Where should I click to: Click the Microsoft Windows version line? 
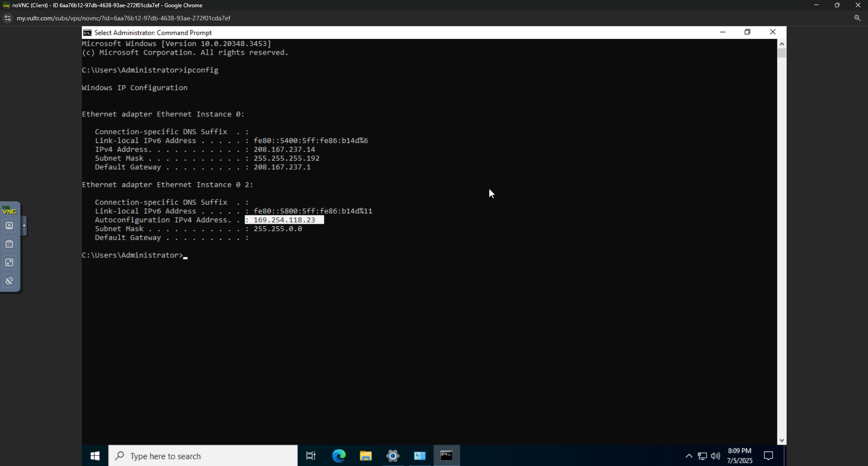coord(176,44)
